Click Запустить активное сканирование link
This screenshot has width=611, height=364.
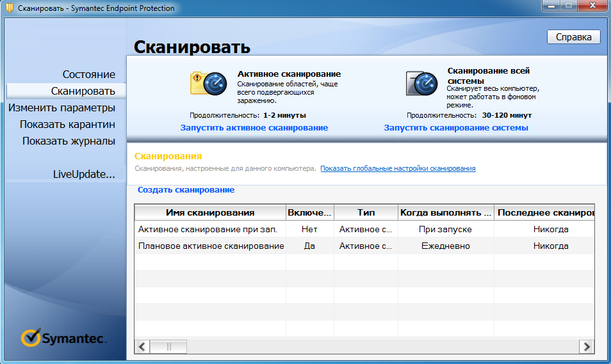[x=254, y=128]
